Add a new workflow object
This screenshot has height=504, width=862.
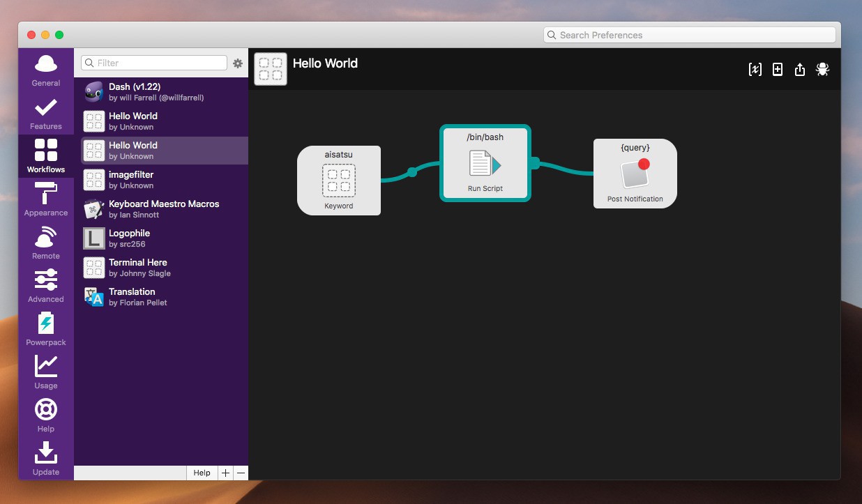(778, 69)
